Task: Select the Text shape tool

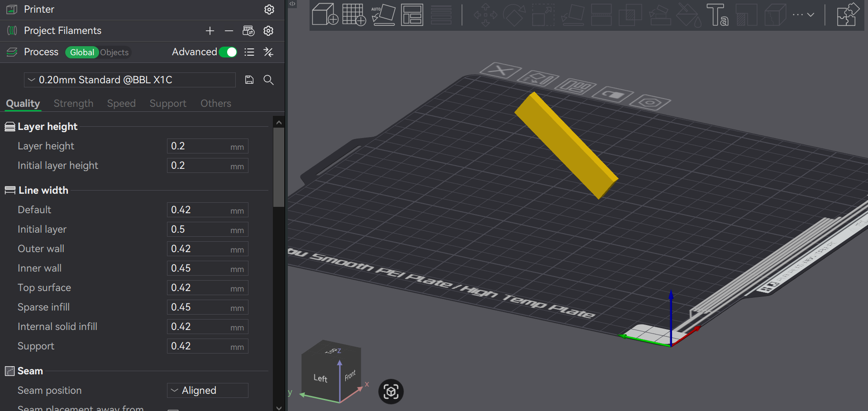Action: click(718, 14)
